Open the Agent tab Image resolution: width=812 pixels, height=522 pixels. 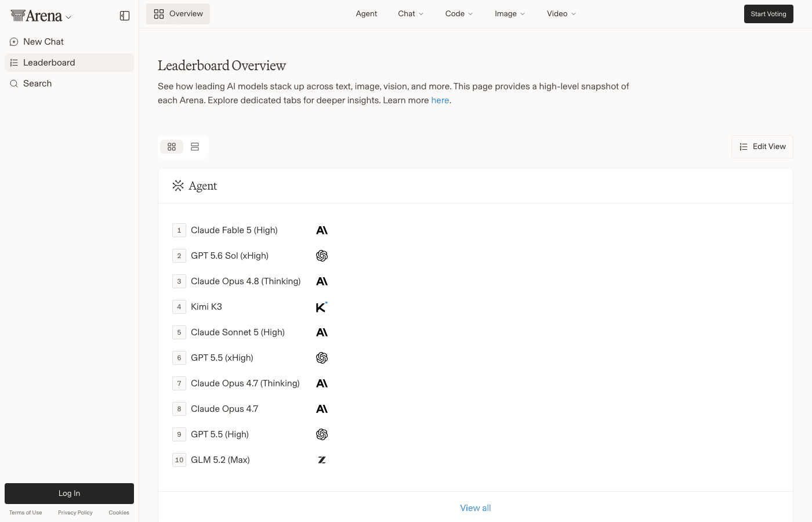tap(367, 14)
